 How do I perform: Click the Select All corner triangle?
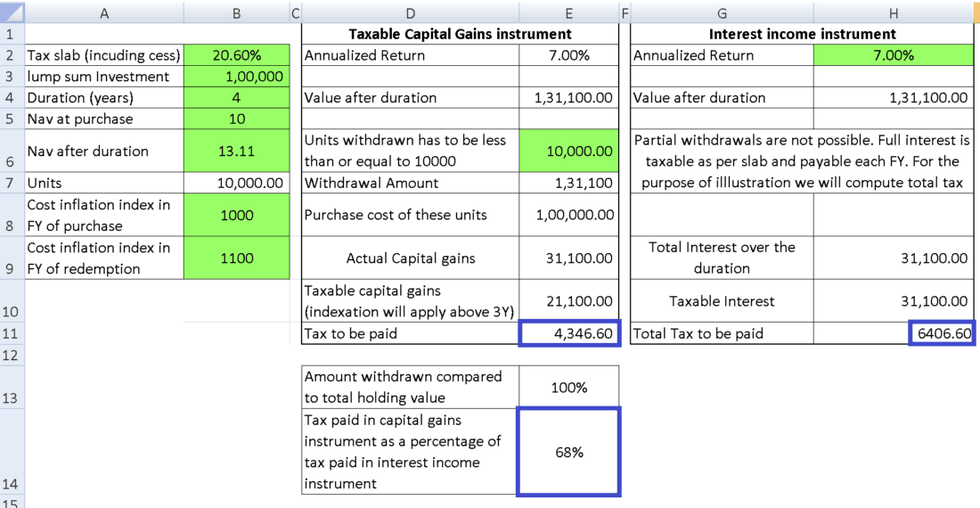click(x=12, y=12)
